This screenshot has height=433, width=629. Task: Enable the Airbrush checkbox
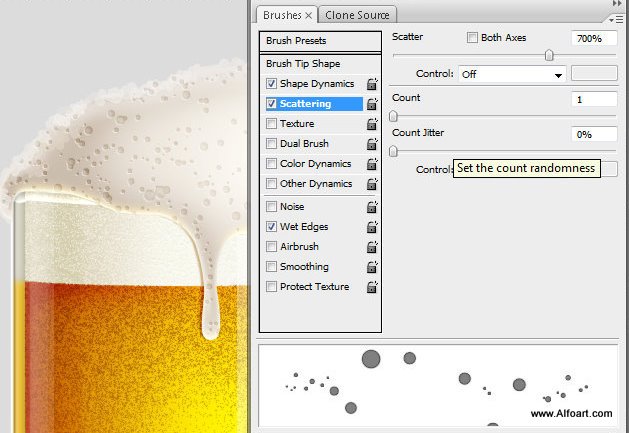click(x=271, y=246)
